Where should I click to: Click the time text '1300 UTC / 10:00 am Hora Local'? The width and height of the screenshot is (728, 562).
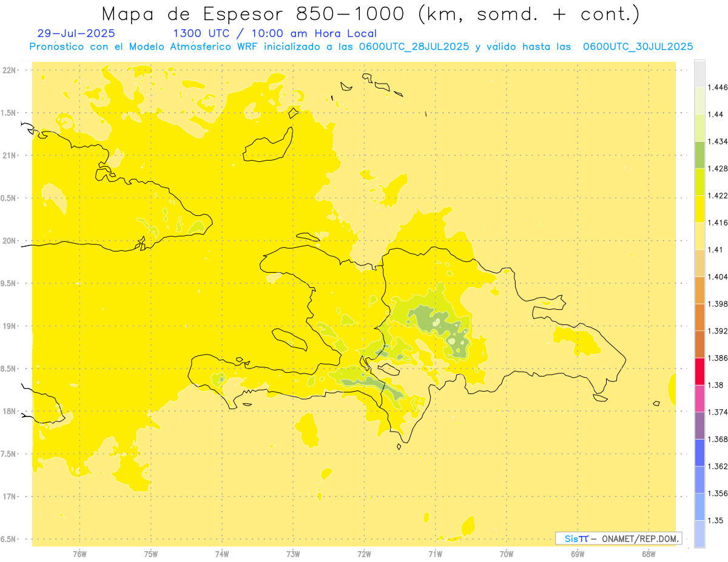[275, 33]
